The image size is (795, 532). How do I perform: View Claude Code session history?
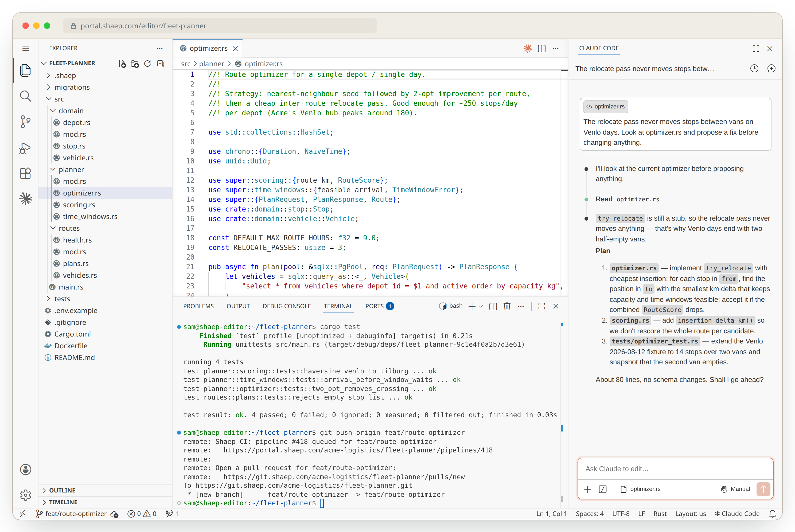pos(754,69)
